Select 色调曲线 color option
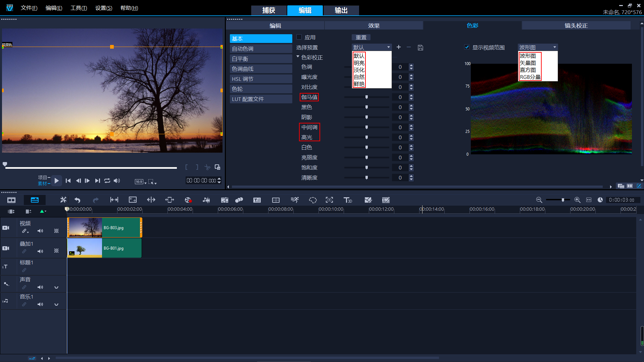 (261, 69)
